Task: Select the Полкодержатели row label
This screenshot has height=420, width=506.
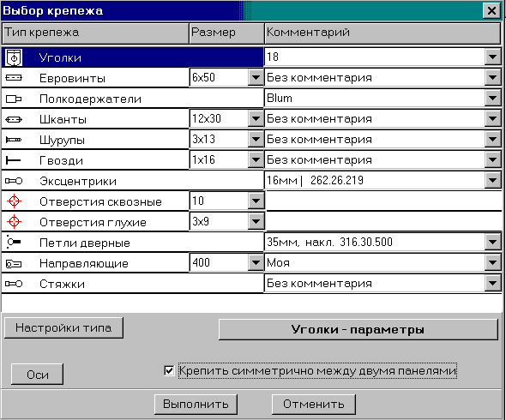Action: coord(90,99)
